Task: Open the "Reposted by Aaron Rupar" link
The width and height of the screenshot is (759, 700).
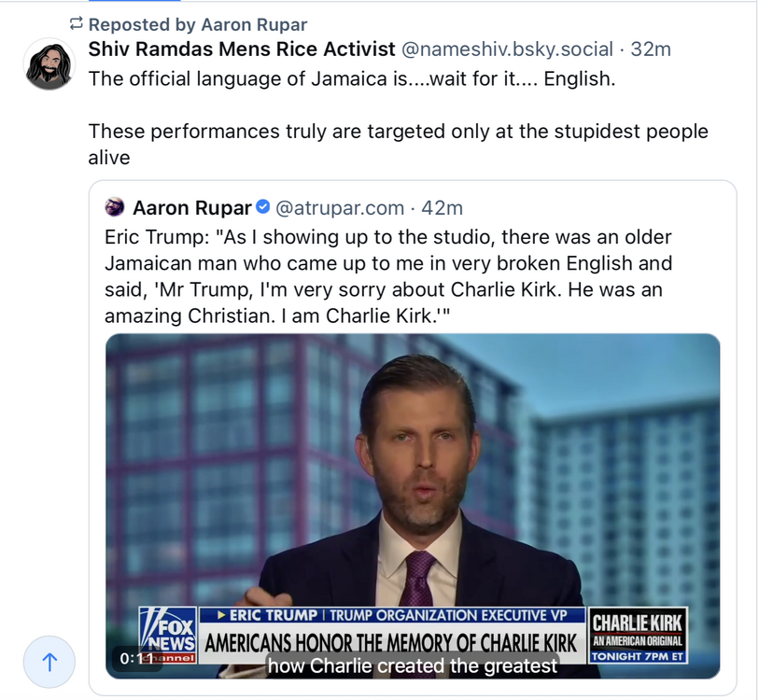Action: click(x=198, y=24)
